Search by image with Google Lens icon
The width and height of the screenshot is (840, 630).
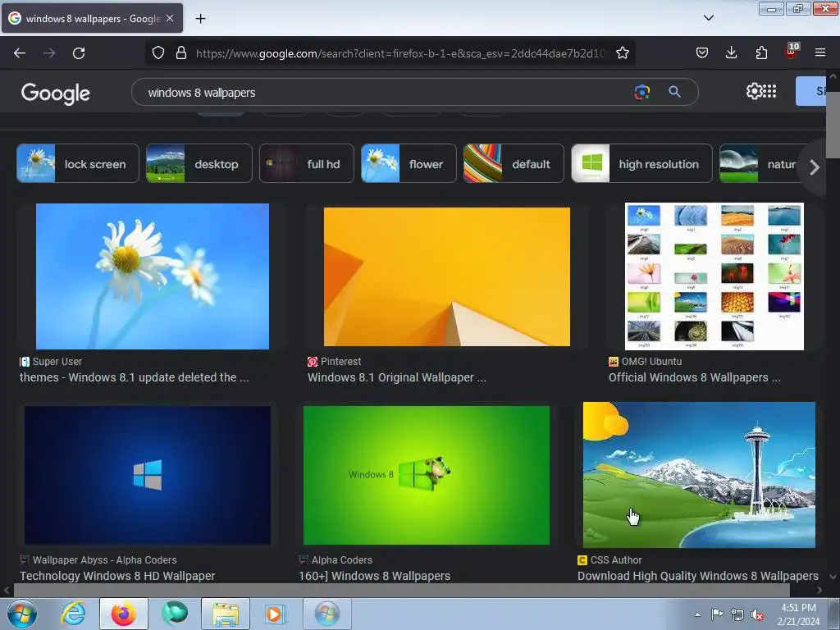[641, 92]
